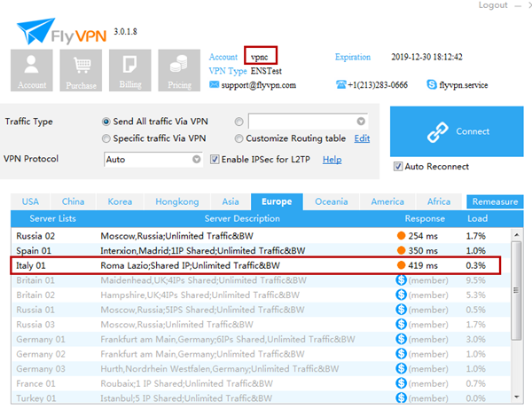Click the dollar member icon for Turkey 01
Viewport: 532px width, 409px height.
pos(401,397)
